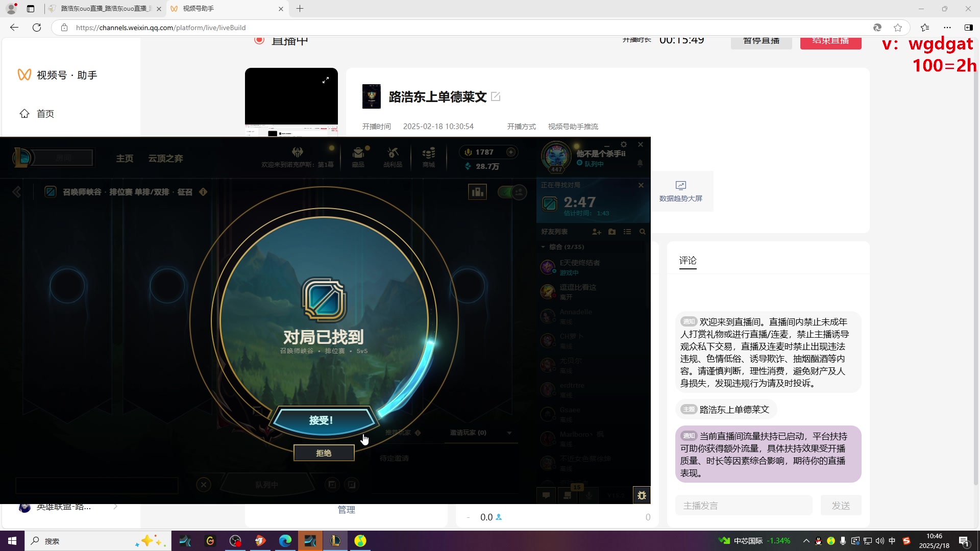The width and height of the screenshot is (980, 551).
Task: Open new browser tab
Action: point(300,9)
